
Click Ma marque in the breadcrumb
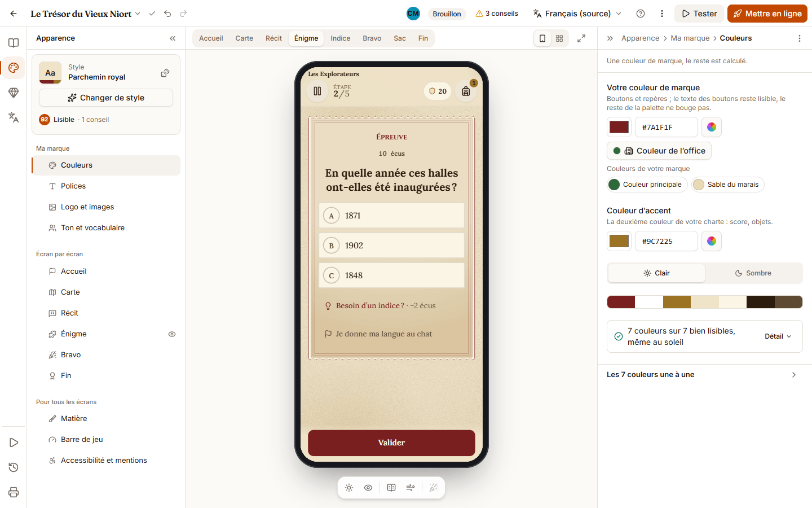pyautogui.click(x=690, y=38)
